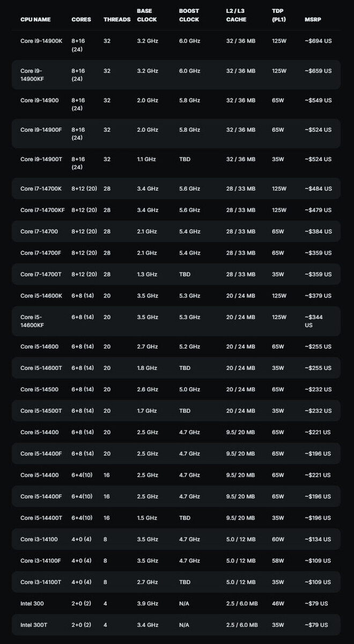Image resolution: width=354 pixels, height=644 pixels.
Task: Select the THREADS column header
Action: coord(117,19)
